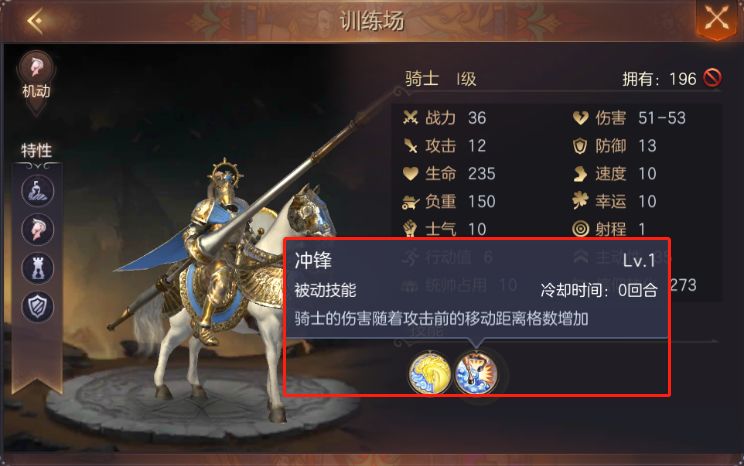Click the 训练场 title header
This screenshot has width=744, height=466.
[x=372, y=21]
